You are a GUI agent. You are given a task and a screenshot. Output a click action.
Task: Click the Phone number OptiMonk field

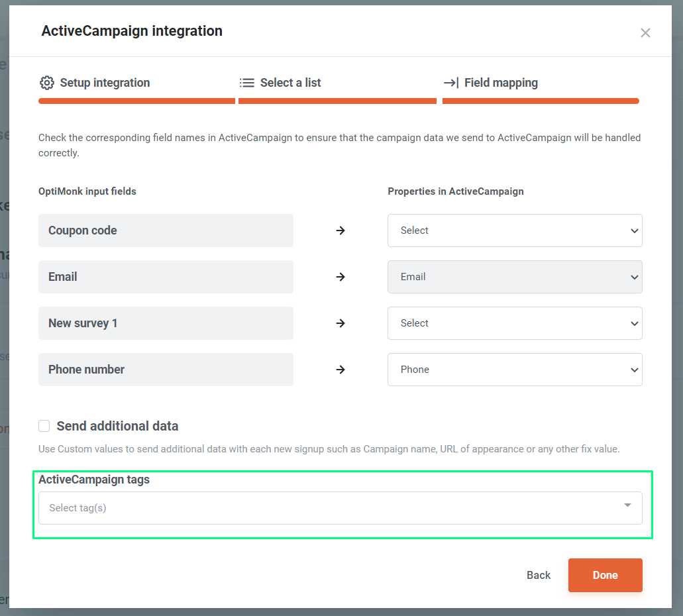click(x=166, y=370)
